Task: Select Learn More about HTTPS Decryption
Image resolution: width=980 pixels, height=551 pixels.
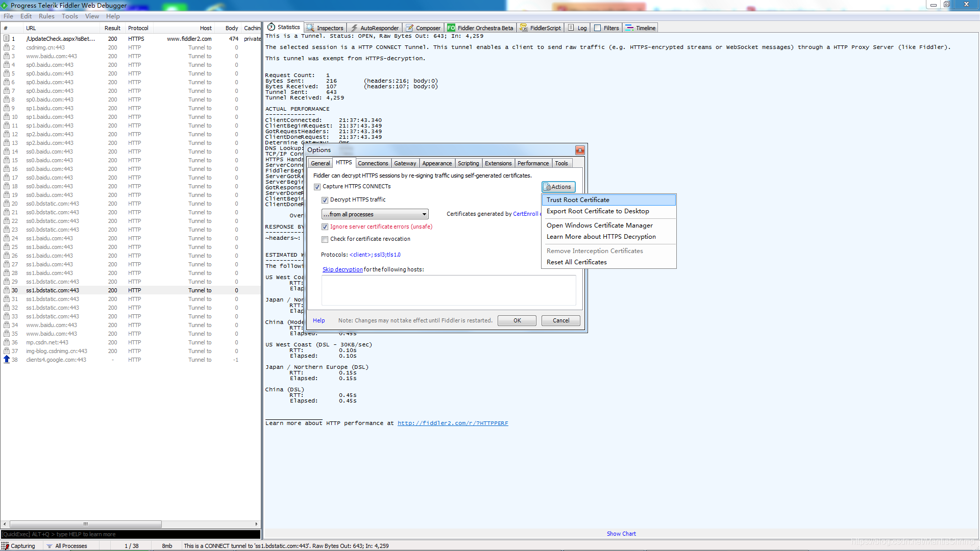Action: point(609,237)
